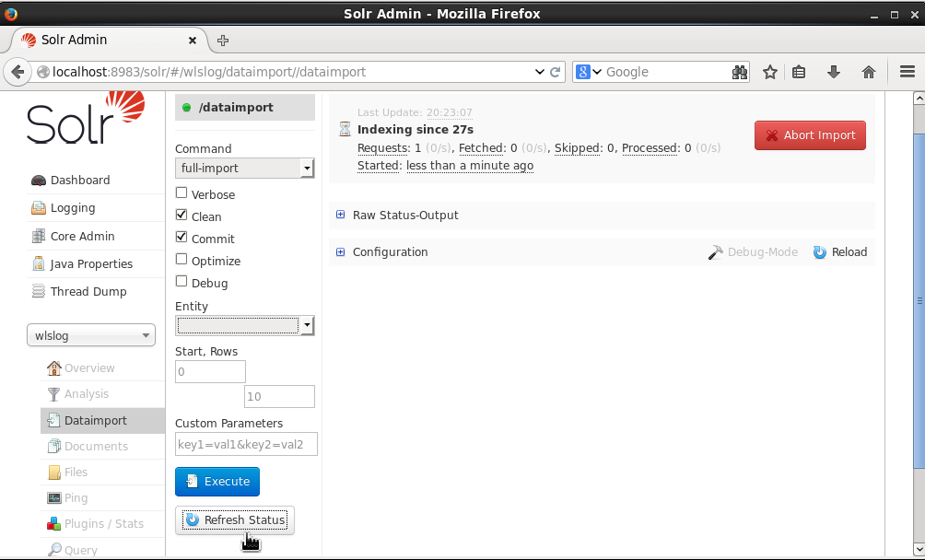The image size is (925, 560).
Task: Open a new tab
Action: pyautogui.click(x=223, y=41)
